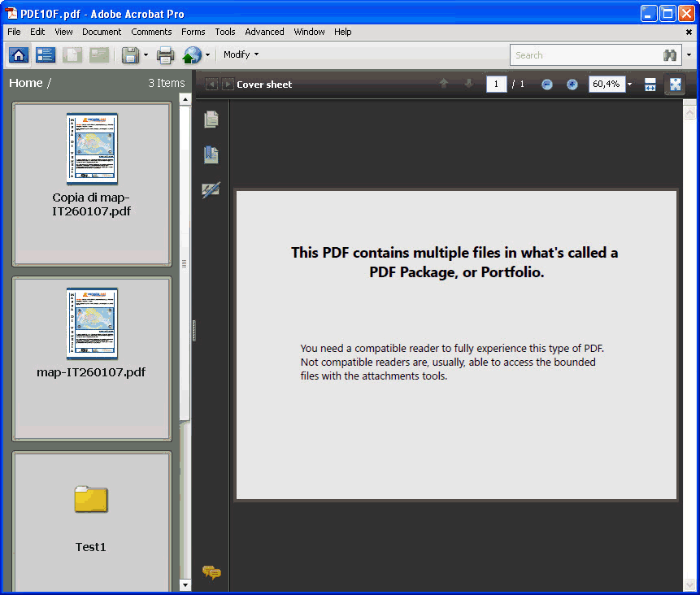Open the Comments panel speech bubble icon
The width and height of the screenshot is (700, 595).
click(x=211, y=571)
